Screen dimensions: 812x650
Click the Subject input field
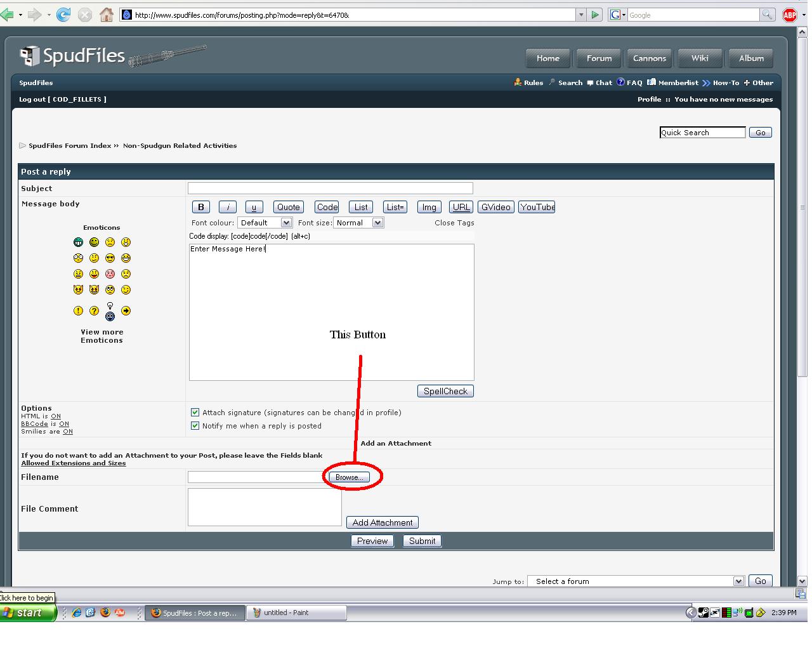[330, 189]
